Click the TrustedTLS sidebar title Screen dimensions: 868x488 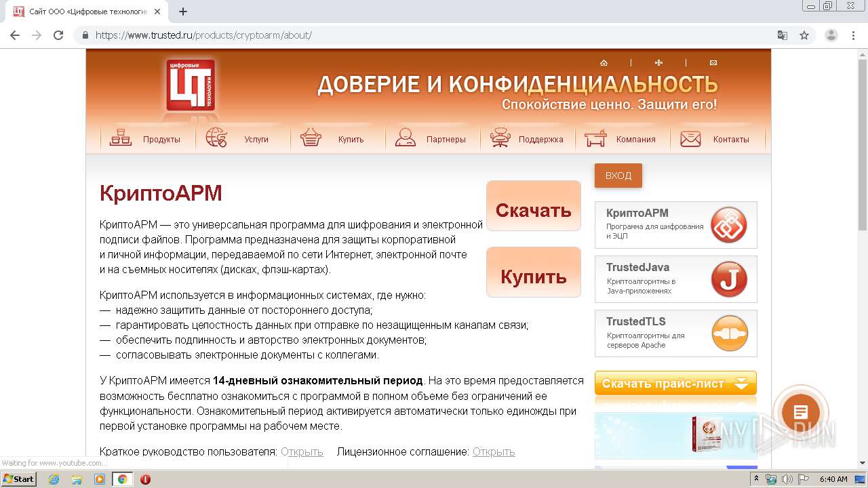(636, 322)
